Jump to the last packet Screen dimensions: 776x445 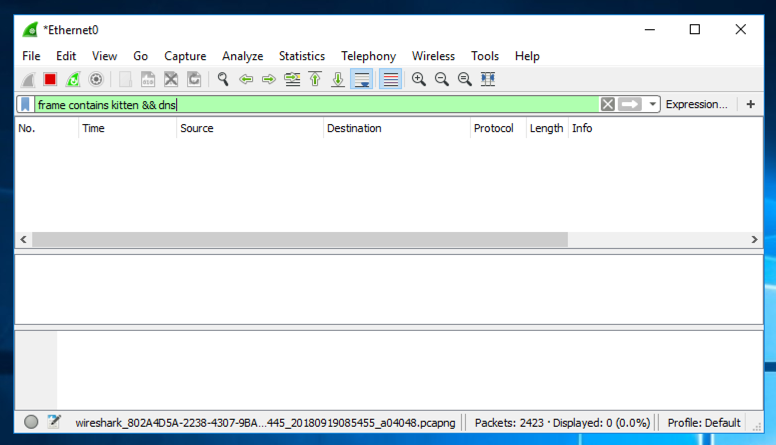(x=338, y=79)
